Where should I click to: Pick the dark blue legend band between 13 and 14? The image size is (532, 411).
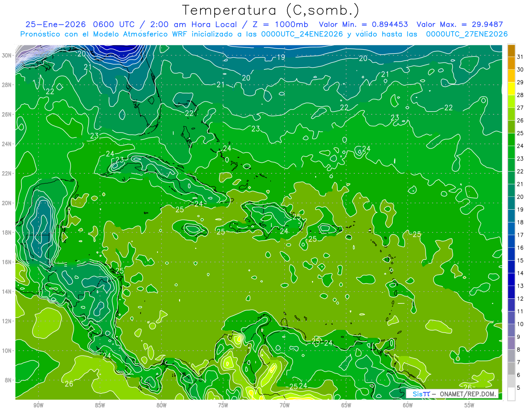tap(511, 280)
